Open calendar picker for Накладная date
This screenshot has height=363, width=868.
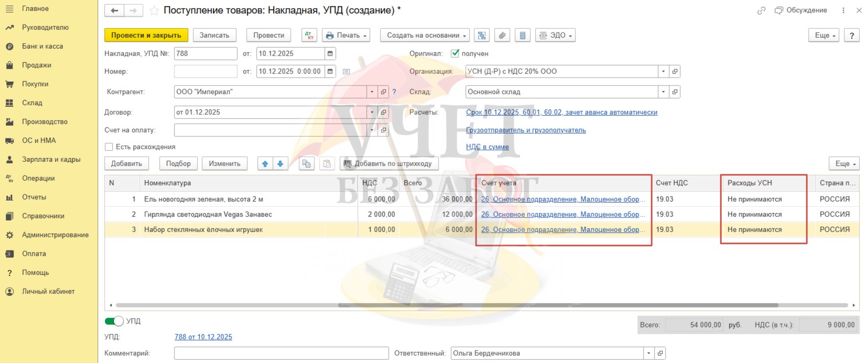coord(330,53)
